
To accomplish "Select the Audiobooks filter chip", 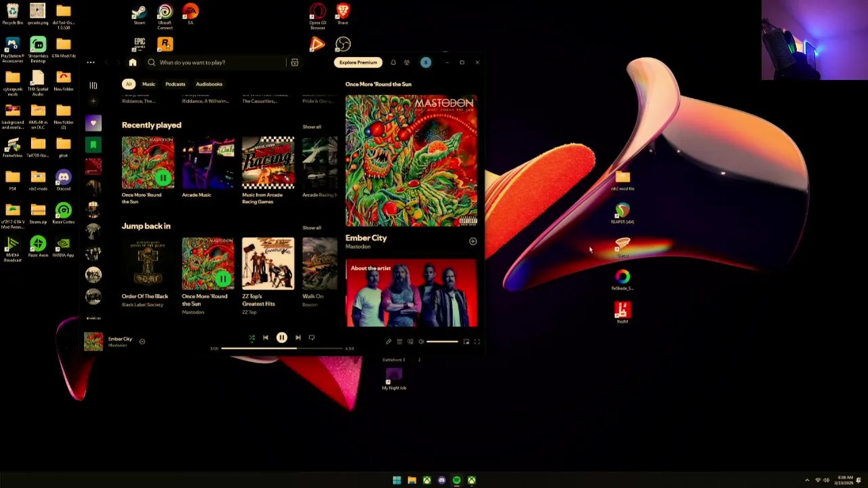I will (209, 84).
